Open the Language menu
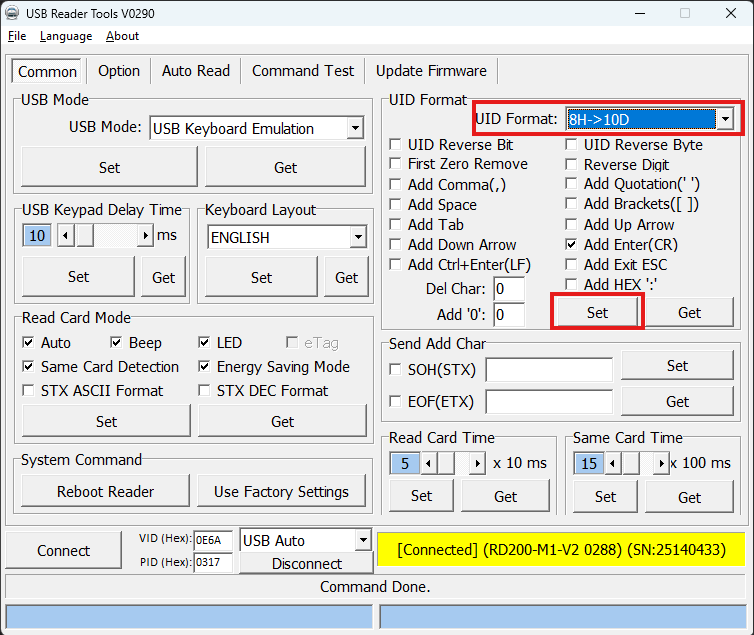Screen dimensions: 754x635 [66, 36]
